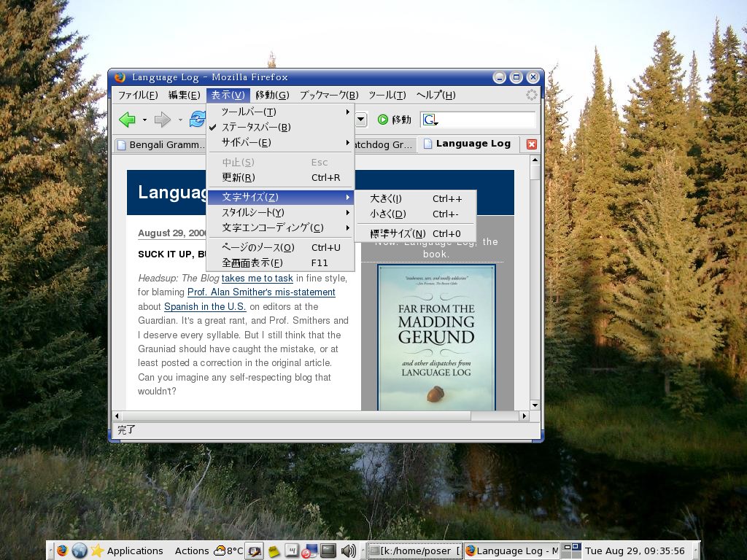Select Language Log Firefox taskbar button
Screen dimensions: 747x560
pyautogui.click(x=511, y=551)
